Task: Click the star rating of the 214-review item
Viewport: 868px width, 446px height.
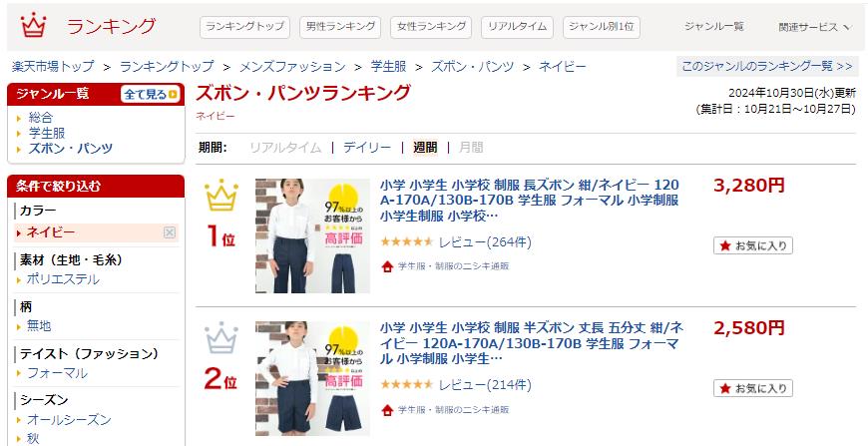Action: pyautogui.click(x=406, y=384)
